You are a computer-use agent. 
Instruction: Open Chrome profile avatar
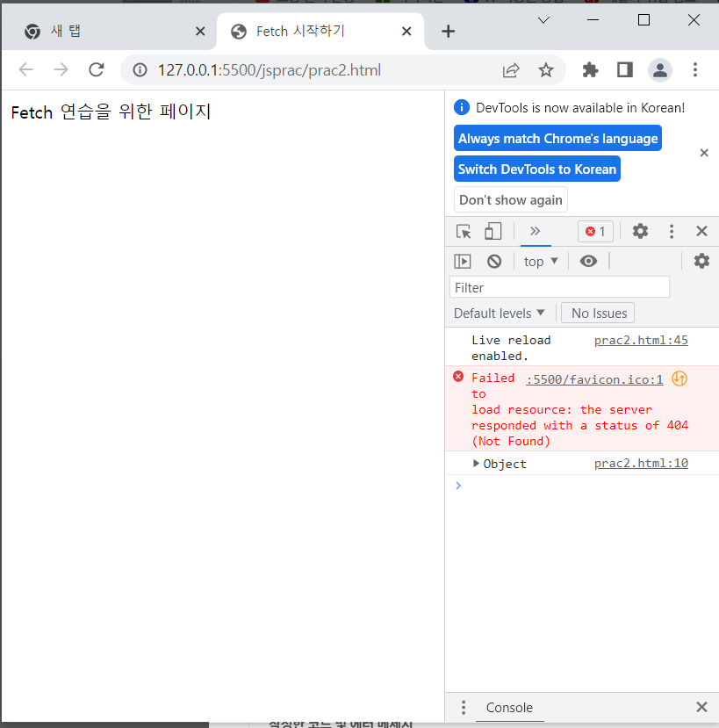click(x=660, y=70)
